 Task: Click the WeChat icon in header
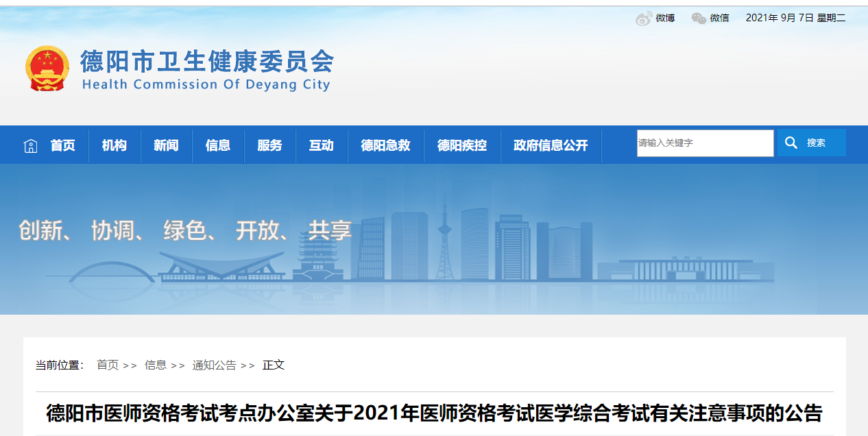pyautogui.click(x=699, y=19)
